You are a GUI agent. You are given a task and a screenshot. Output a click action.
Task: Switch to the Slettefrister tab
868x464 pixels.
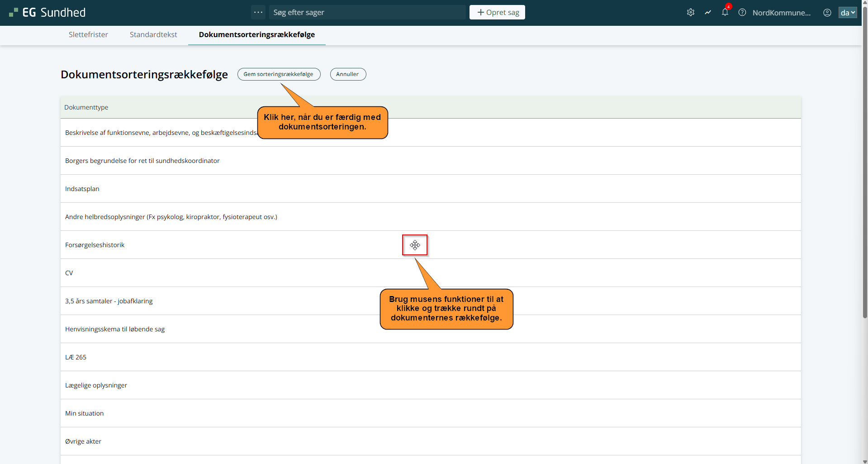click(88, 35)
